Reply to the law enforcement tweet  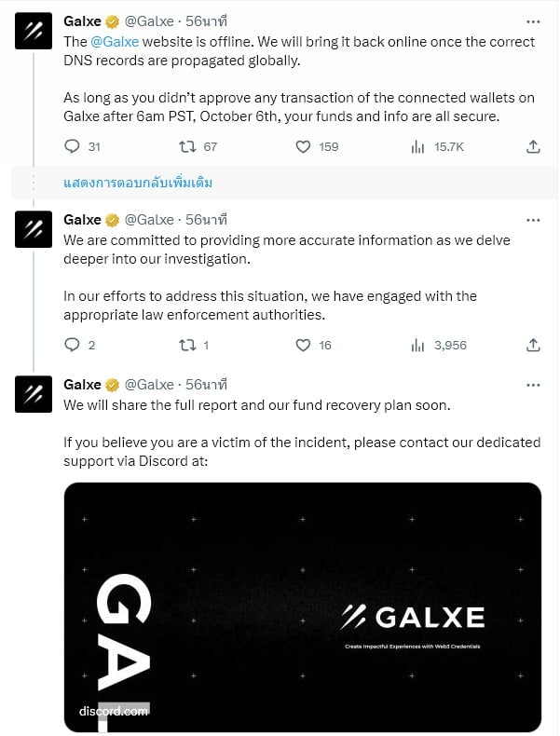click(73, 345)
